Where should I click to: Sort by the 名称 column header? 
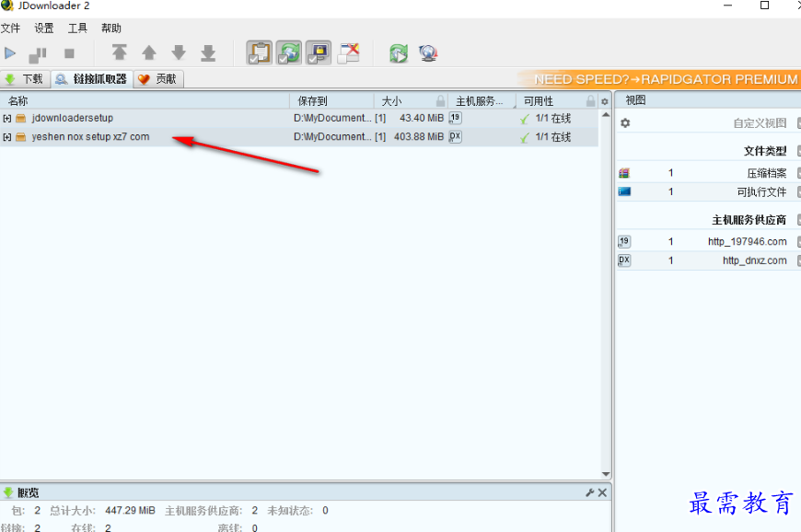coord(145,101)
